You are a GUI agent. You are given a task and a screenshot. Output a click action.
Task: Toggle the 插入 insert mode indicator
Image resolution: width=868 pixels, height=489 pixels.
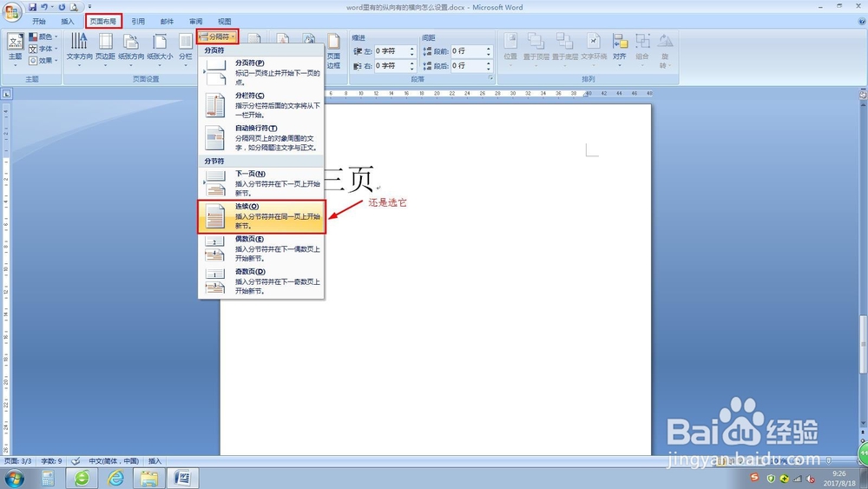point(155,460)
